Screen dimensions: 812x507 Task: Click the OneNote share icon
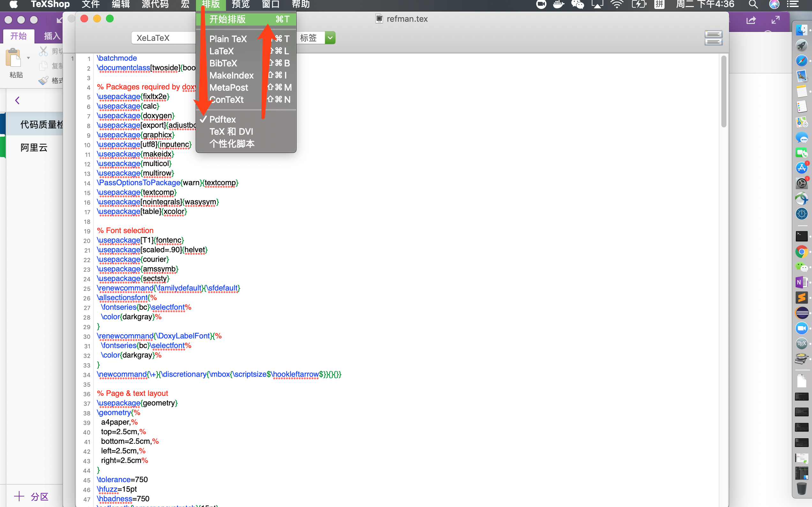pyautogui.click(x=751, y=20)
